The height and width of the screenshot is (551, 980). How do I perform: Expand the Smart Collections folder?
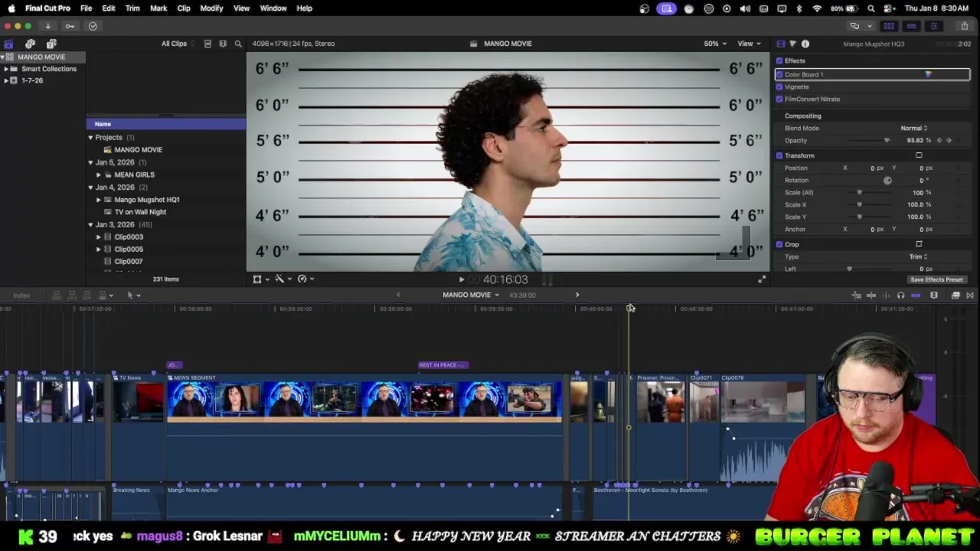(x=6, y=69)
